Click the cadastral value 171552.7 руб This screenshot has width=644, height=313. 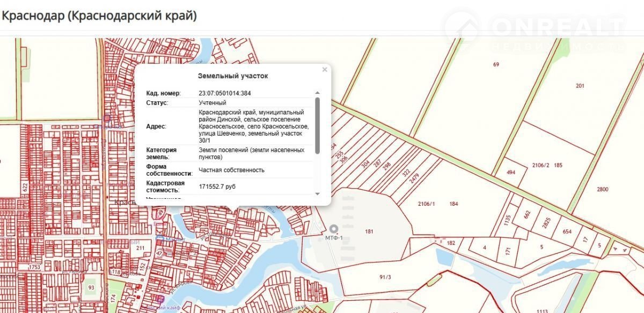217,186
